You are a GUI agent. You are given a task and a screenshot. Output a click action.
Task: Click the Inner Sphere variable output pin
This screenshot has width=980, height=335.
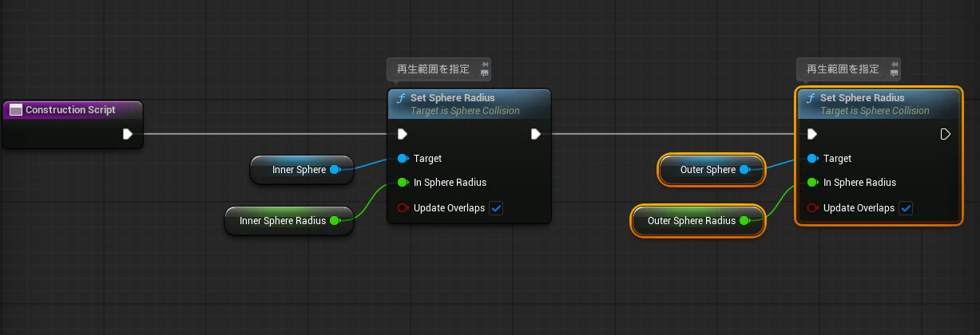(x=335, y=170)
